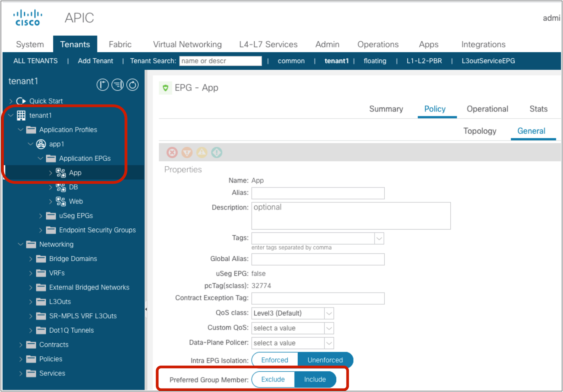This screenshot has height=392, width=563.
Task: Open the L1-L2-PBR tenant link
Action: tap(424, 61)
